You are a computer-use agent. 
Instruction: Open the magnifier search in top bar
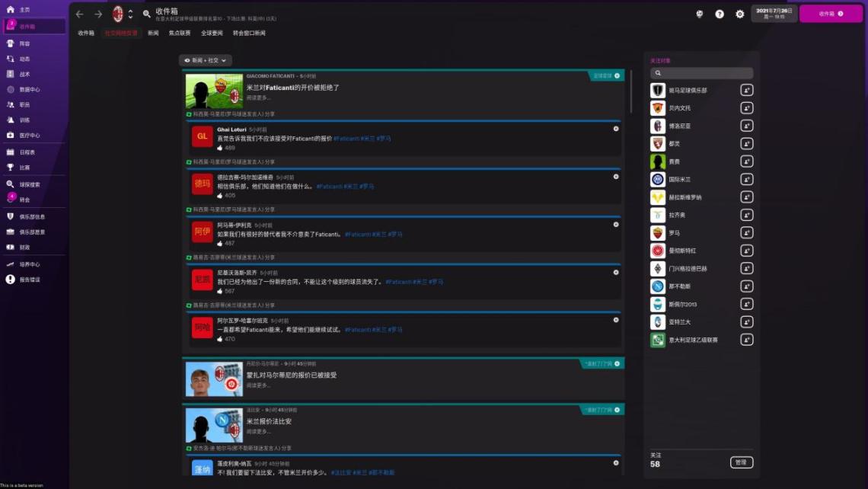pos(147,14)
